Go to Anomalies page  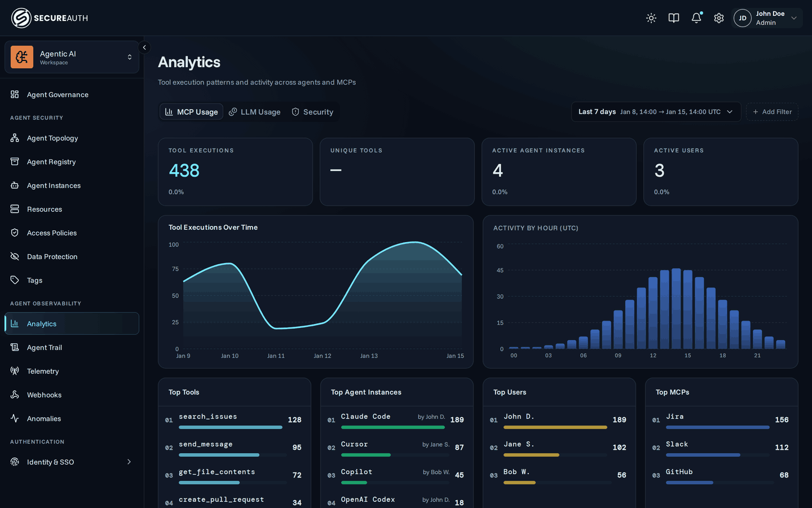click(72, 418)
